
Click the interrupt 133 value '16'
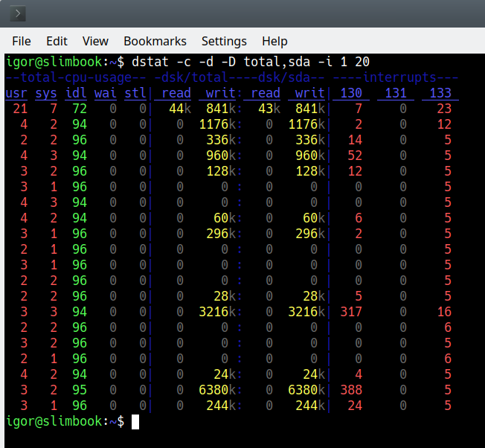click(444, 312)
